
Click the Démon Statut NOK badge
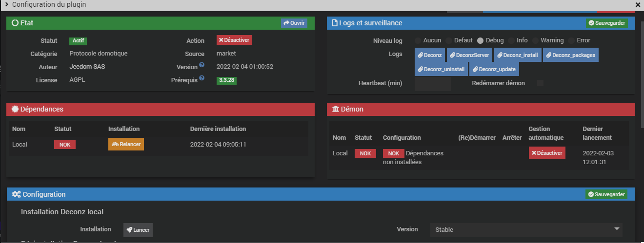click(365, 153)
